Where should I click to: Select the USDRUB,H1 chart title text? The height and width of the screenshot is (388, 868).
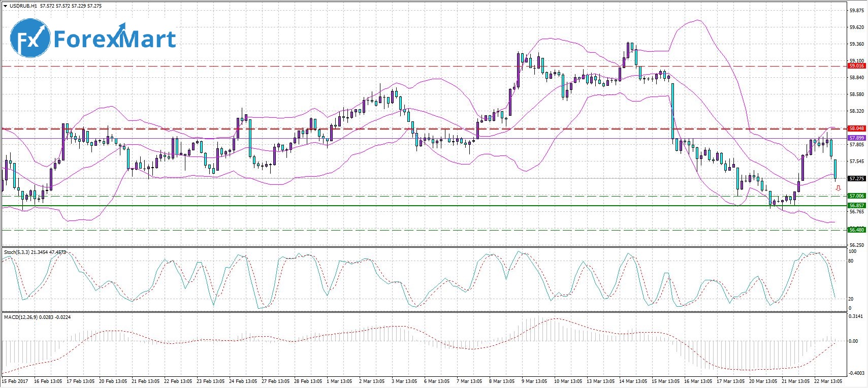[x=23, y=6]
